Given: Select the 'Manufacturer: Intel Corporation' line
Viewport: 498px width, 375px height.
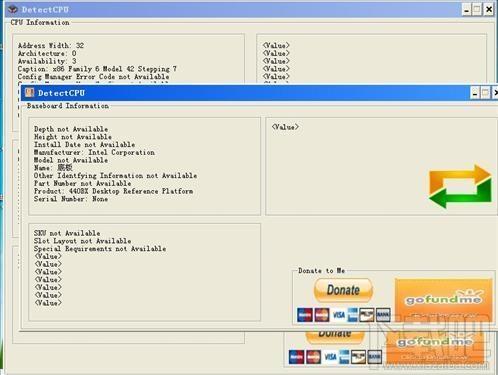Looking at the screenshot, I should click(94, 152).
